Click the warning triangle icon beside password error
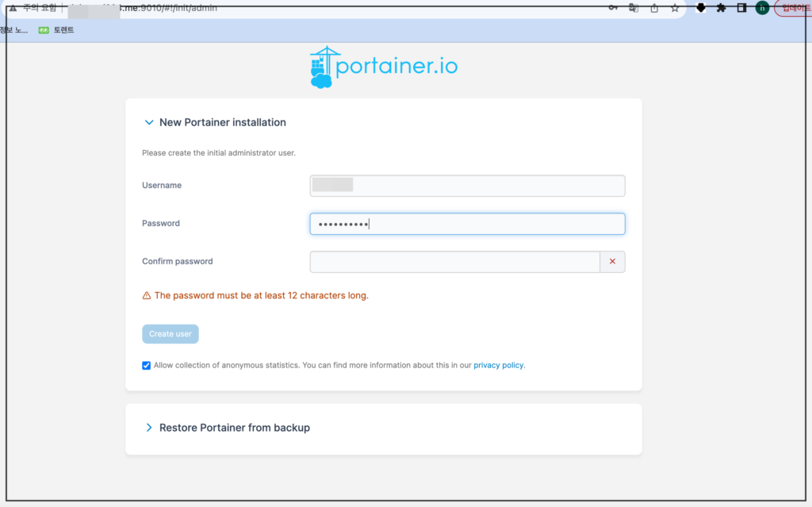Screen dimensions: 812x507 [147, 295]
